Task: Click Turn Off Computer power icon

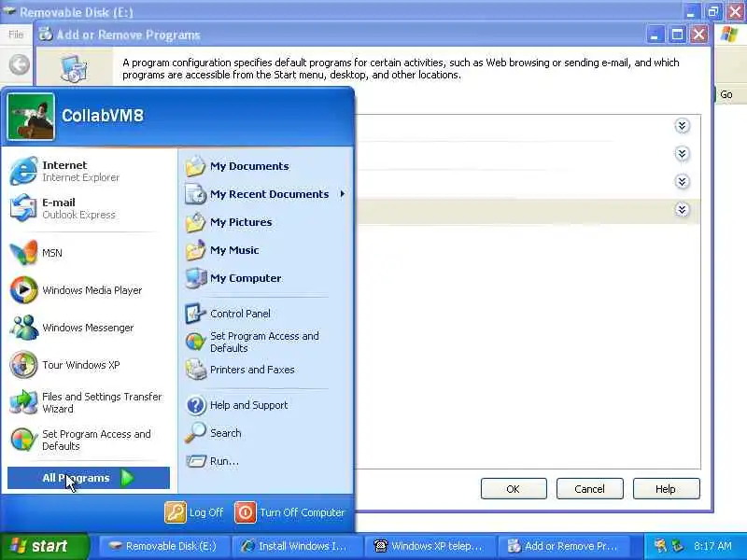Action: [x=246, y=512]
